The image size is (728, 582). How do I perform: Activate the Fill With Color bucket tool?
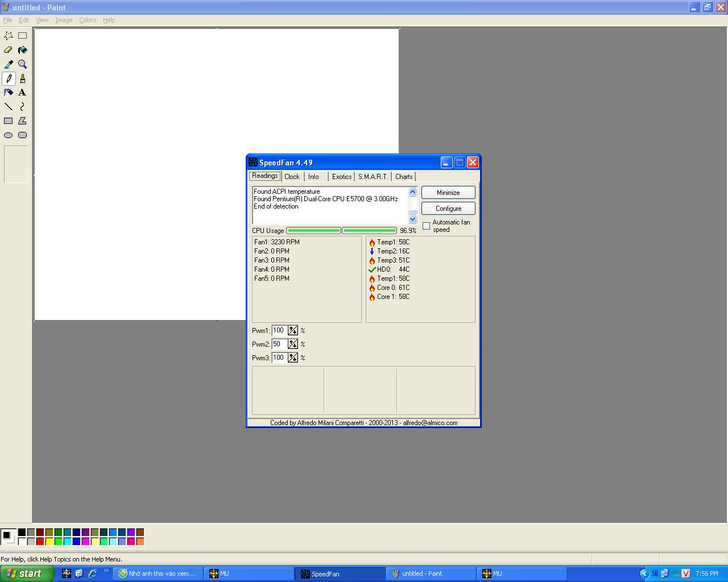pos(23,50)
